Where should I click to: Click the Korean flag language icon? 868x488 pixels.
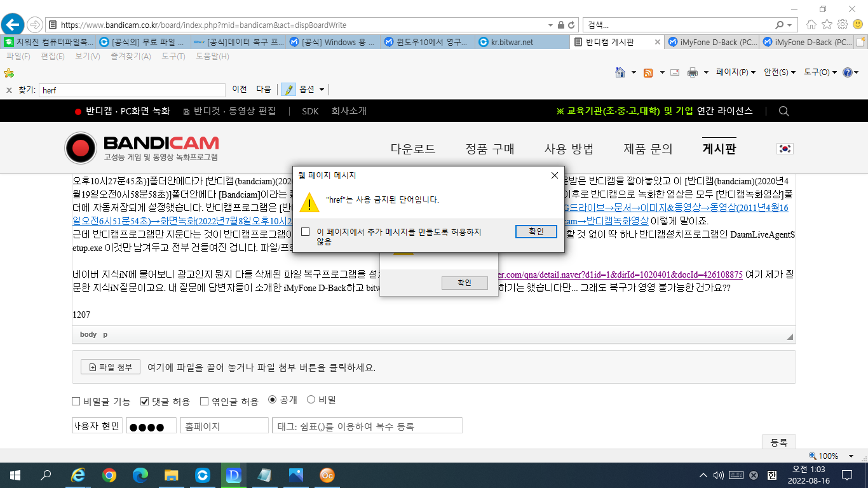[785, 149]
